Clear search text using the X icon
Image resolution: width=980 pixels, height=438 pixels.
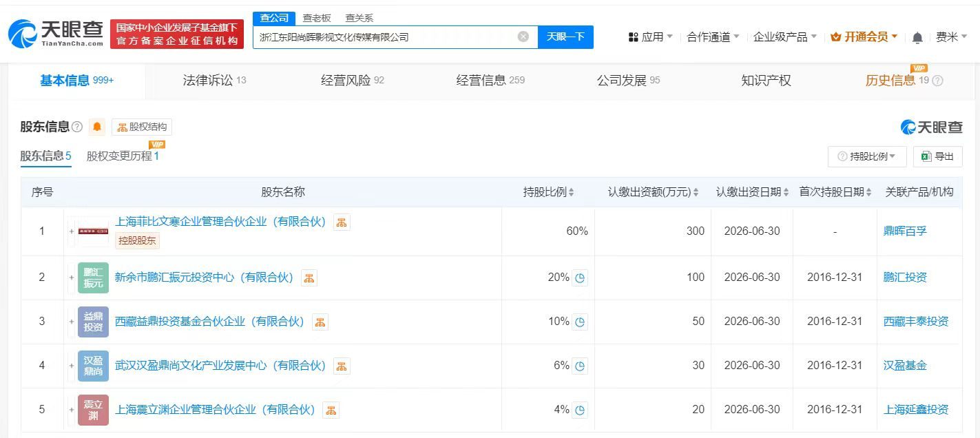coord(523,37)
